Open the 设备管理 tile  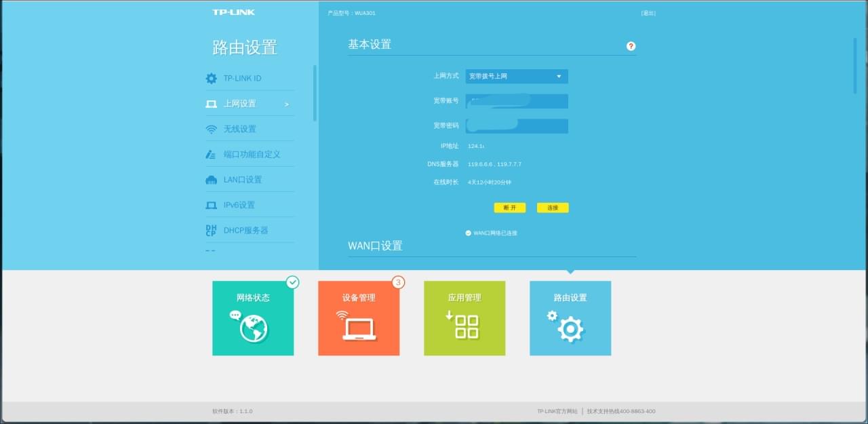click(359, 318)
